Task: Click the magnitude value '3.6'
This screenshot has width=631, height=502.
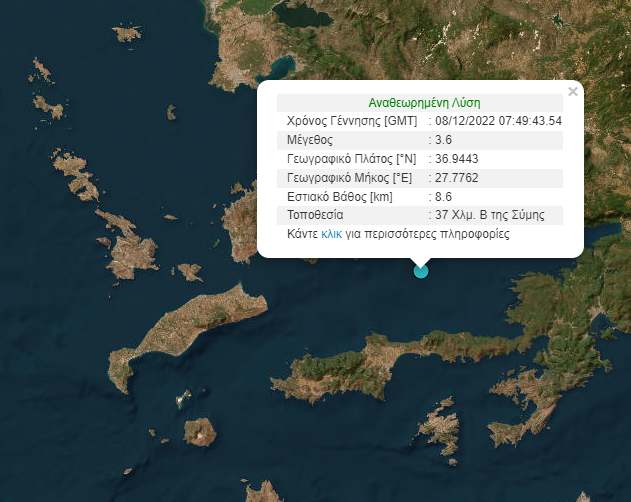Action: tap(443, 140)
